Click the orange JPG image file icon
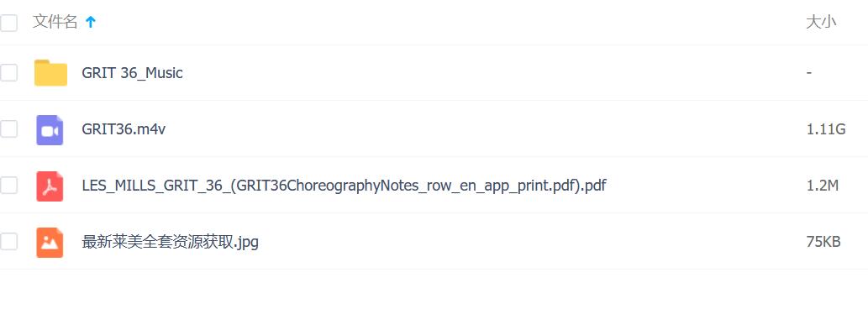The height and width of the screenshot is (309, 868). click(x=50, y=242)
